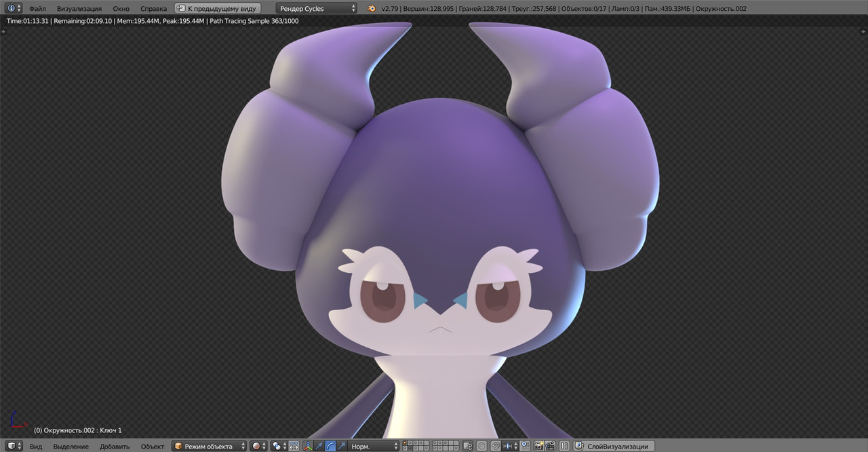868x452 pixels.
Task: Open the 3D View editor type selector
Action: (x=14, y=446)
